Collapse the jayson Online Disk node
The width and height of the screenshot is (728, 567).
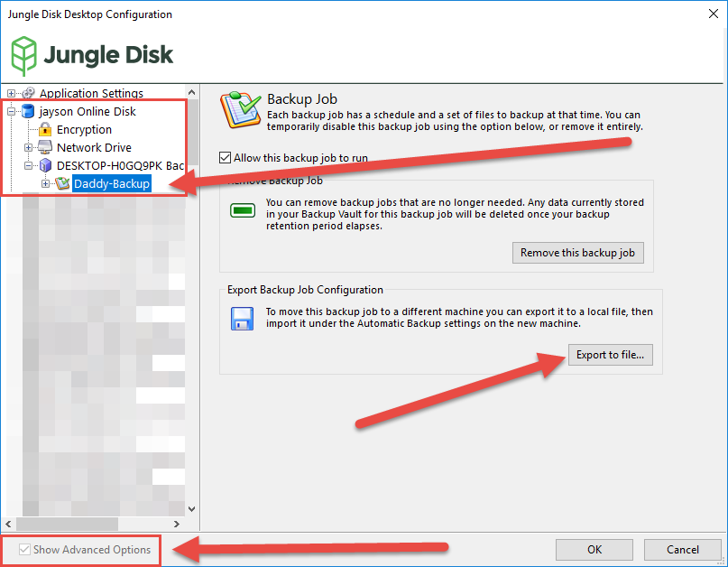click(11, 111)
